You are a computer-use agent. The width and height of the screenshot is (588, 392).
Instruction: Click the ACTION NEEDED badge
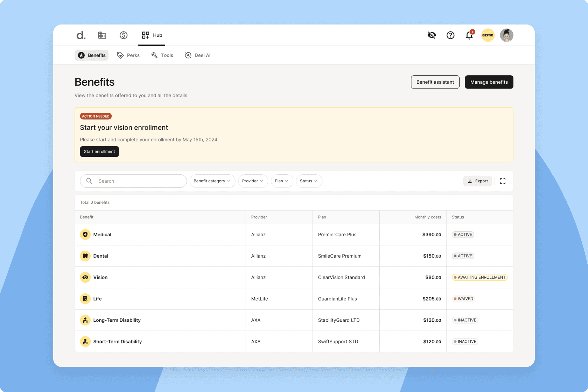(96, 116)
